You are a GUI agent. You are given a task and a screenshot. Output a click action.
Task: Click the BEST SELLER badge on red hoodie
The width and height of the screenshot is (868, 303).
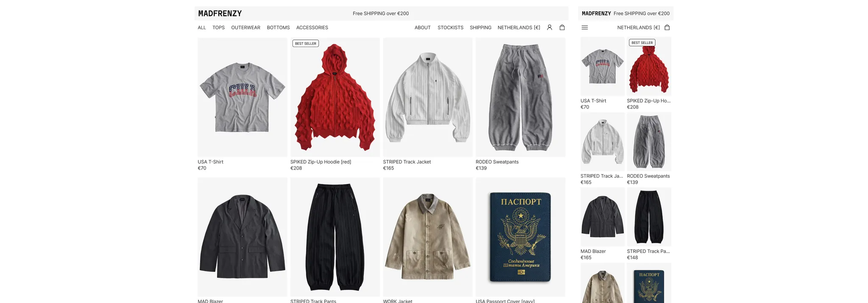(306, 43)
